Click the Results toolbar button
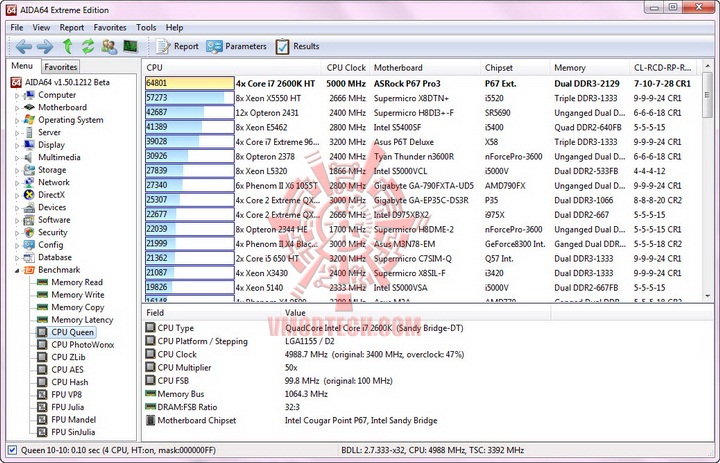Image resolution: width=720 pixels, height=463 pixels. click(297, 46)
